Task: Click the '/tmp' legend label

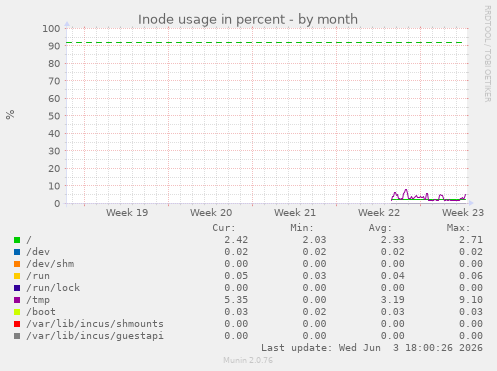Action: pyautogui.click(x=38, y=300)
